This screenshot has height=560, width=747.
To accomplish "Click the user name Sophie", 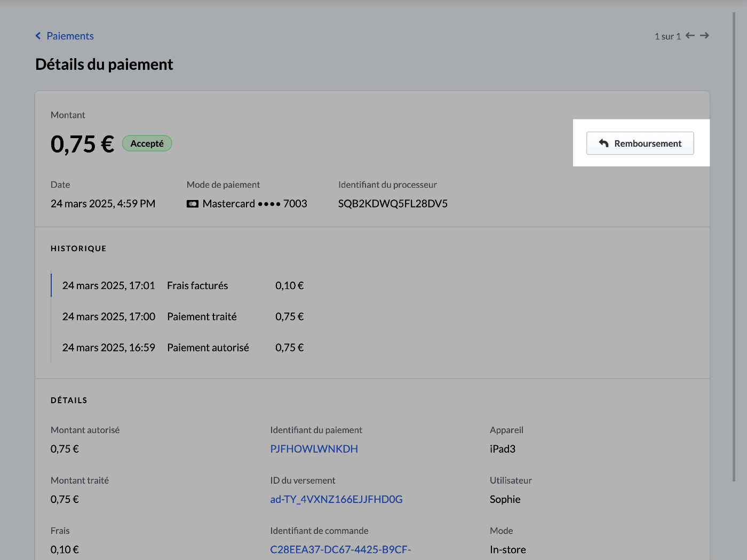I will pyautogui.click(x=505, y=499).
